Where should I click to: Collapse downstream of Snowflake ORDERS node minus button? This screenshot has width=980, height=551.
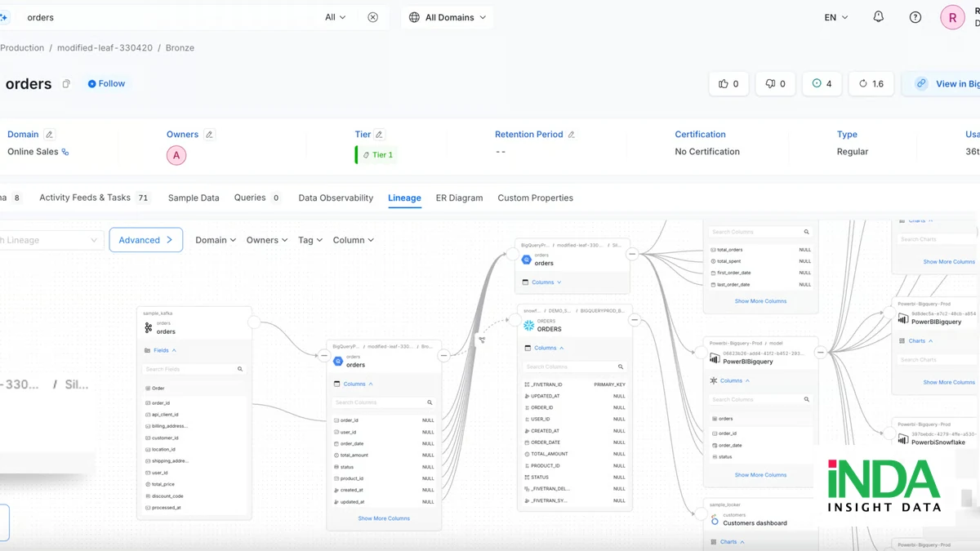[635, 320]
